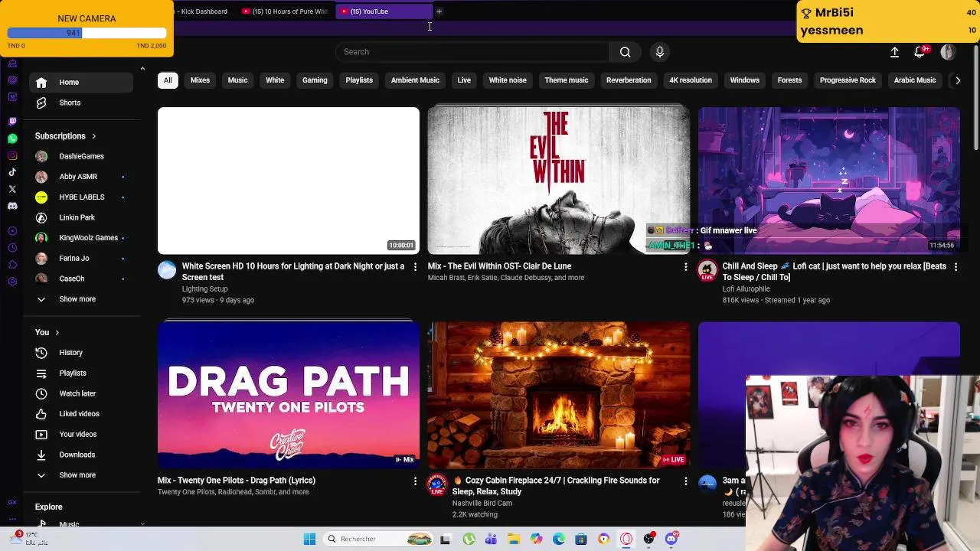Open File Explorer from the taskbar

pyautogui.click(x=514, y=539)
